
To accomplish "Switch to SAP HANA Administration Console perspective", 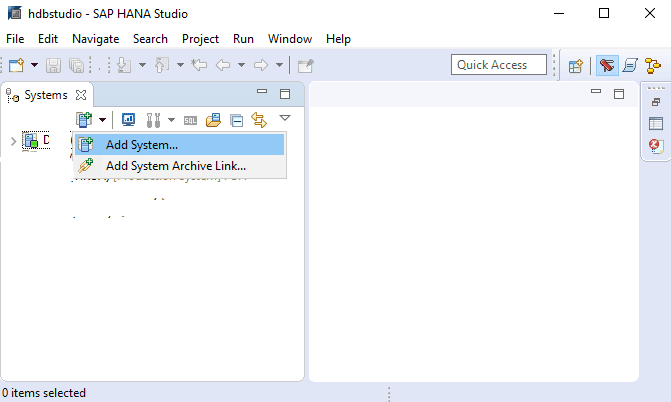I will [607, 66].
